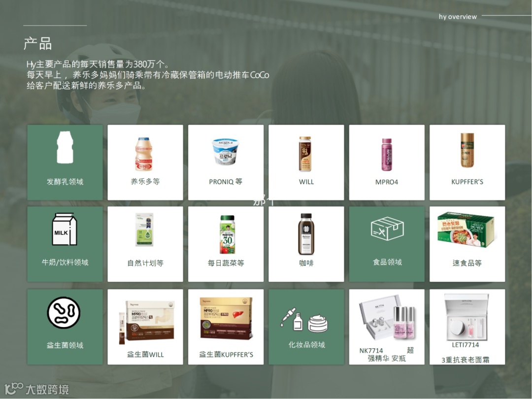Select the PRONIQ yogurt cup image
This screenshot has width=532, height=399.
(226, 152)
